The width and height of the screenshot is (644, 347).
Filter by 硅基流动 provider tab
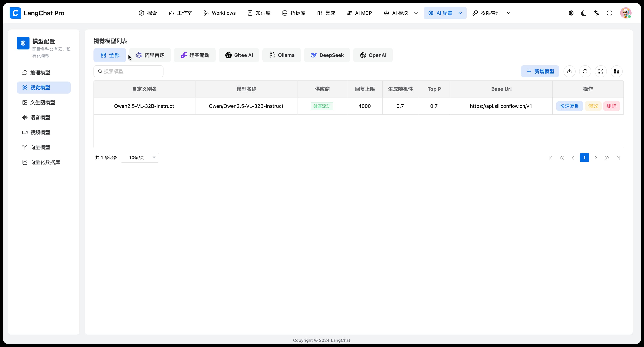195,55
